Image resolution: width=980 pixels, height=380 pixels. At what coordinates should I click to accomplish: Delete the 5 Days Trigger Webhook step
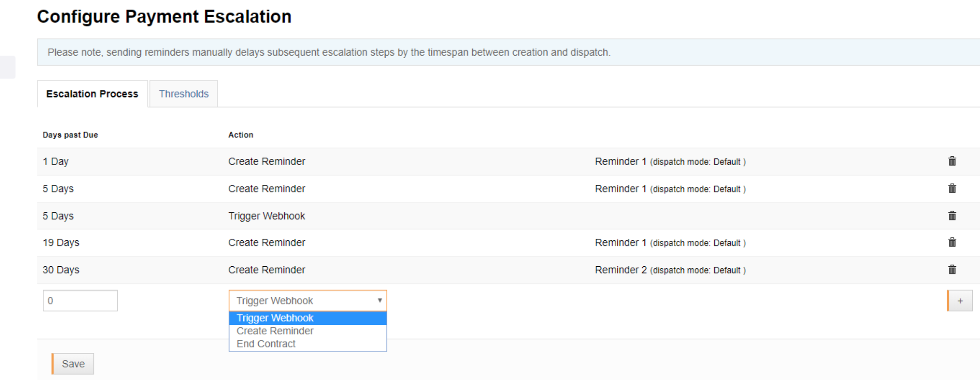tap(952, 215)
